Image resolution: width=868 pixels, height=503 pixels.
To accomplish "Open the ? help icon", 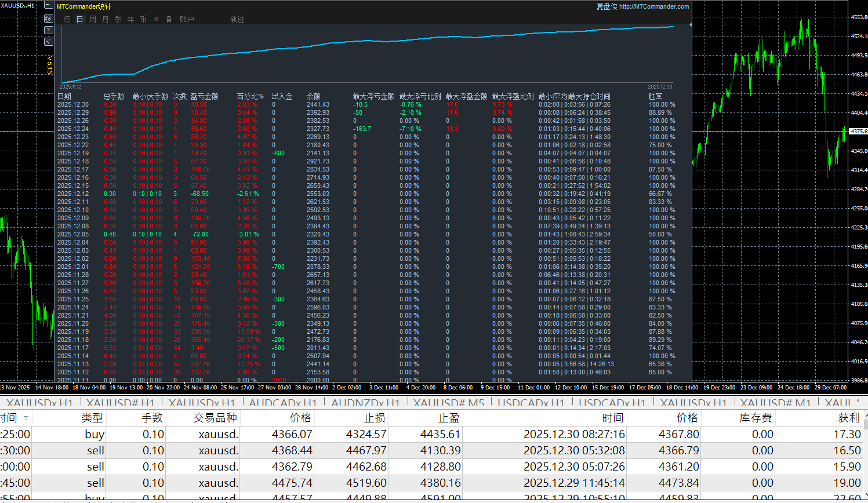I will pos(49,30).
